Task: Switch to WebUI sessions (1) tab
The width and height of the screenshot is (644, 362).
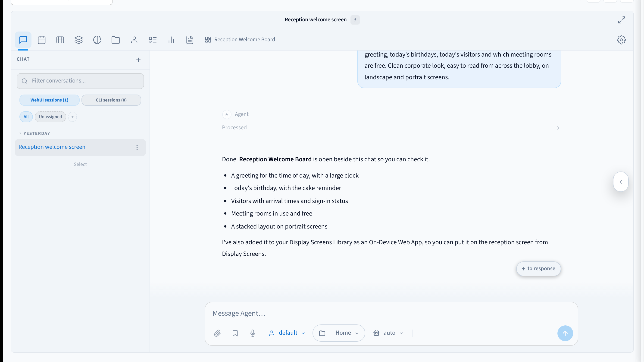Action: [50, 100]
